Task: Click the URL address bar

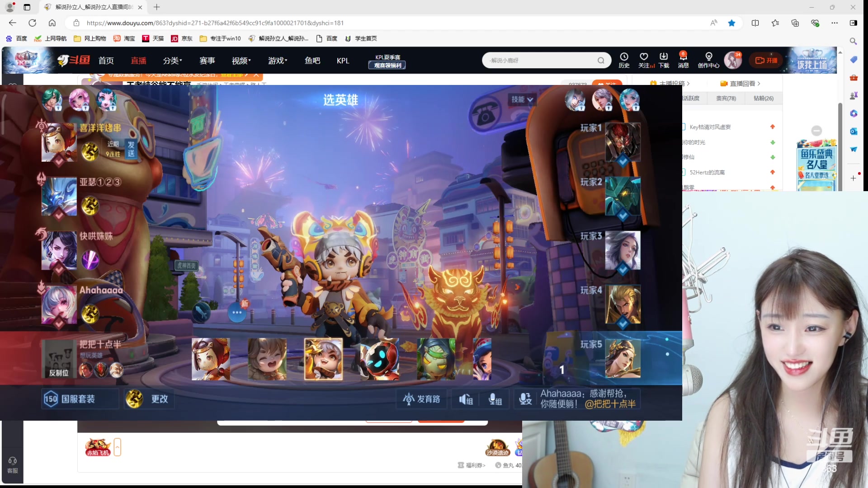Action: (393, 23)
